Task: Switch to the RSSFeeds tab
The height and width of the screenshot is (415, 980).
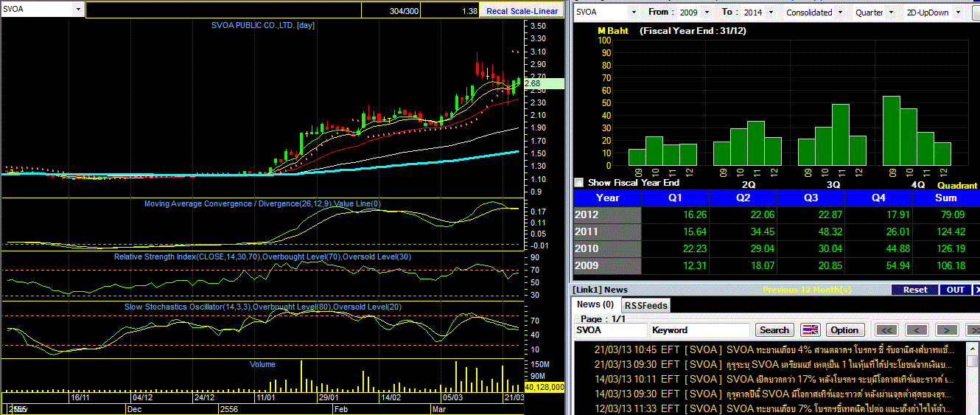Action: 645,305
